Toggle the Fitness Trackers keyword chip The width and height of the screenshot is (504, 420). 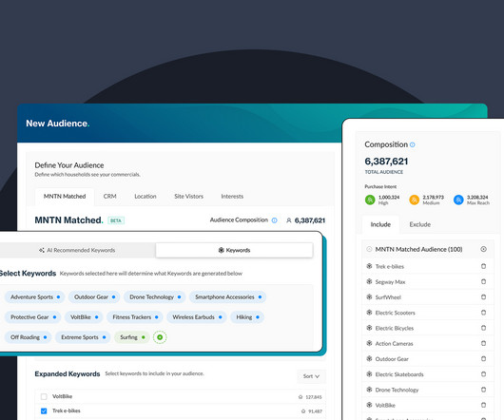[x=135, y=317]
